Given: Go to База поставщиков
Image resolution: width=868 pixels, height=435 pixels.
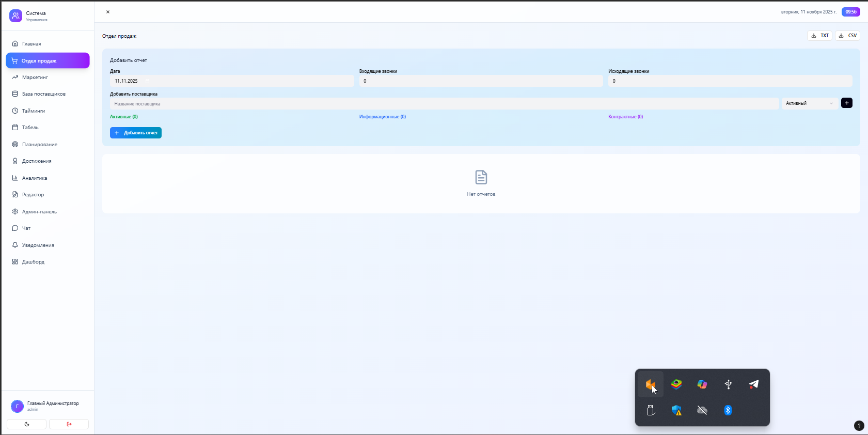Looking at the screenshot, I should coord(48,94).
